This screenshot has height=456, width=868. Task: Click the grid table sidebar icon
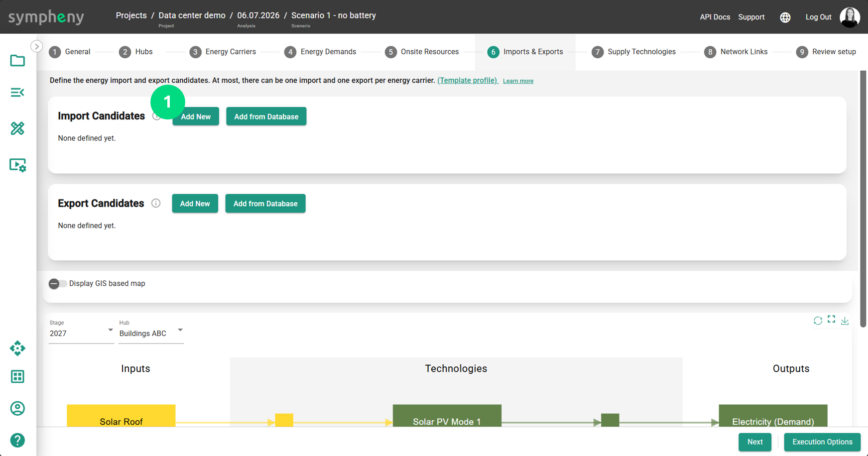coord(17,376)
